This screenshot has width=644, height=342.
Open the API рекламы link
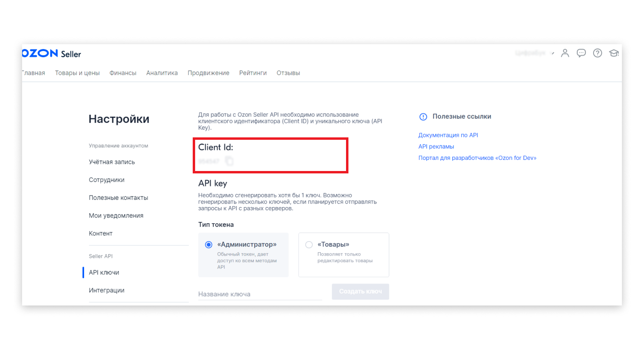click(x=436, y=147)
